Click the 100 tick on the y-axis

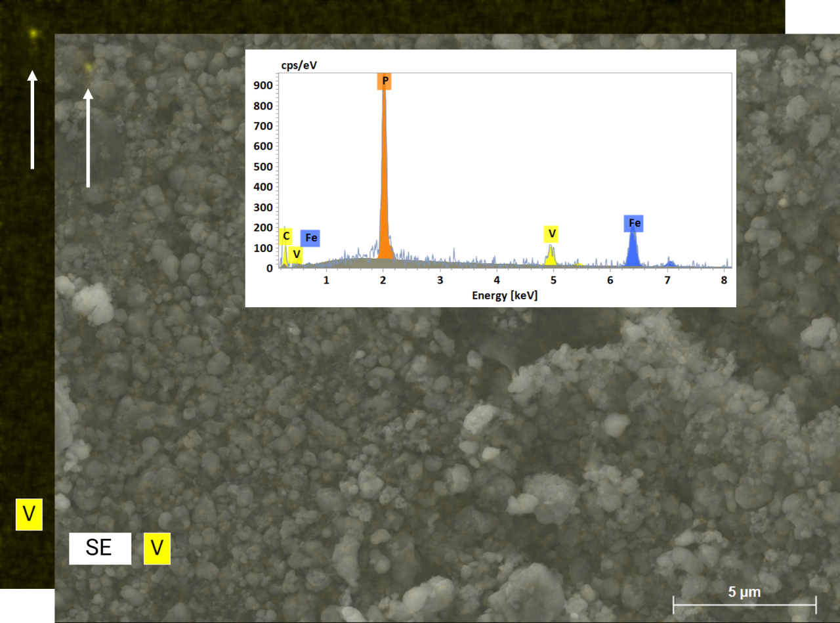click(x=263, y=248)
